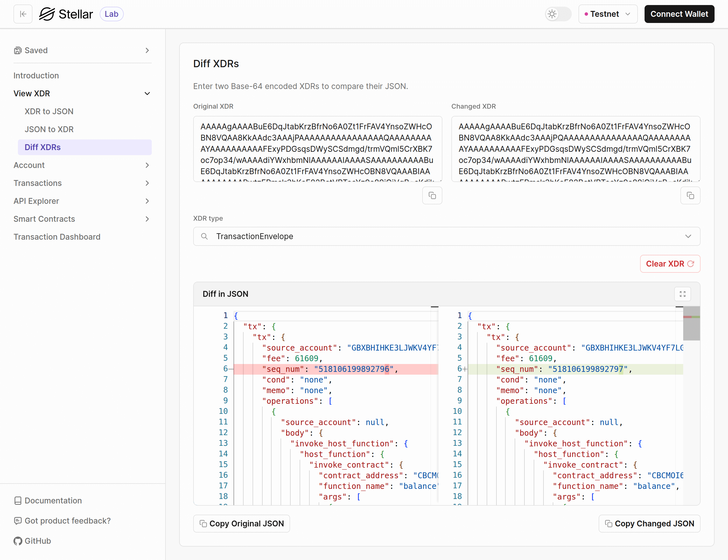Open the Documentation book icon link
This screenshot has width=728, height=560.
(x=18, y=501)
